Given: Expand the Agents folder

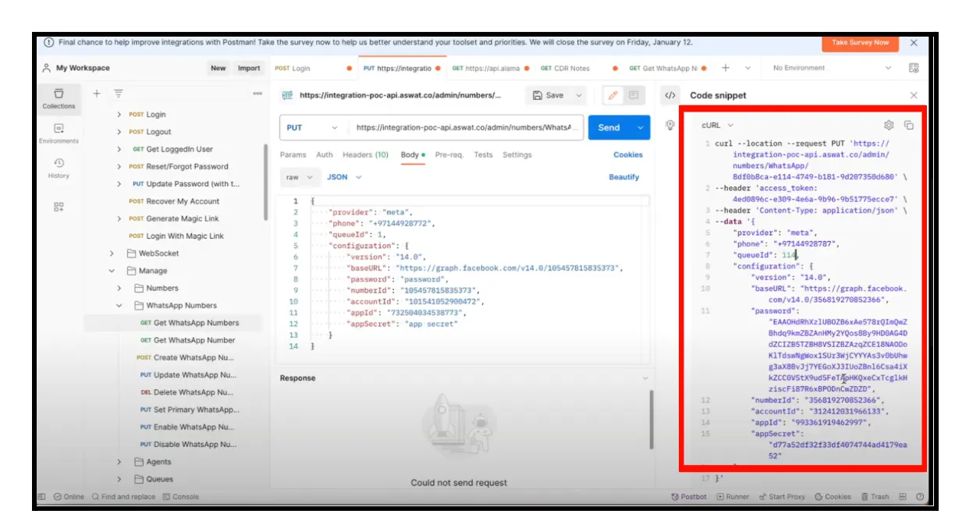Looking at the screenshot, I should 119,462.
